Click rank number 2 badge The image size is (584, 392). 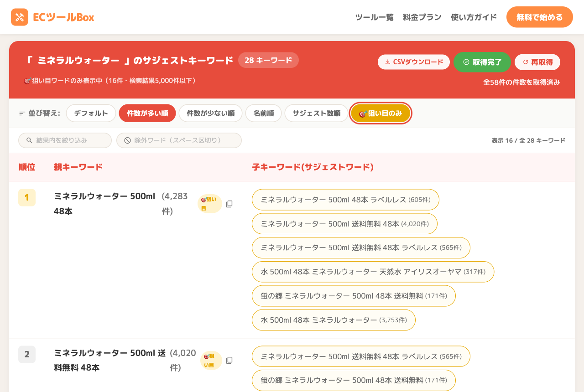pyautogui.click(x=27, y=354)
